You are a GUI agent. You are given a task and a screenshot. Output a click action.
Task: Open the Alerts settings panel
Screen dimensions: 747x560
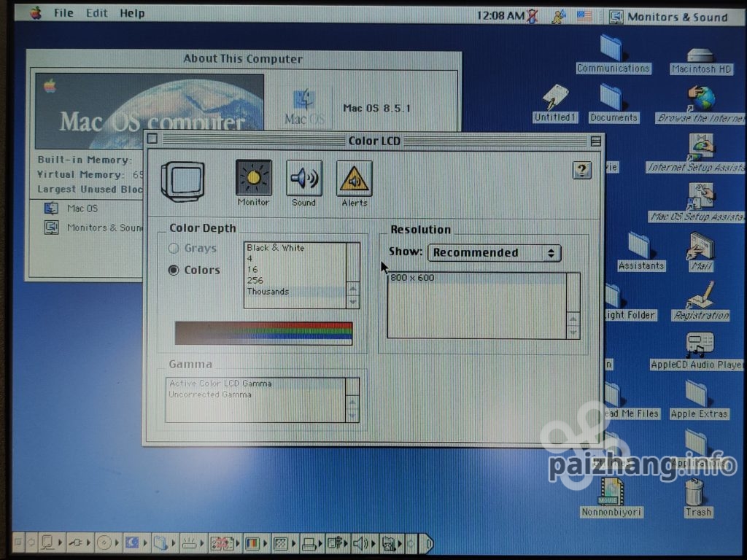[354, 179]
